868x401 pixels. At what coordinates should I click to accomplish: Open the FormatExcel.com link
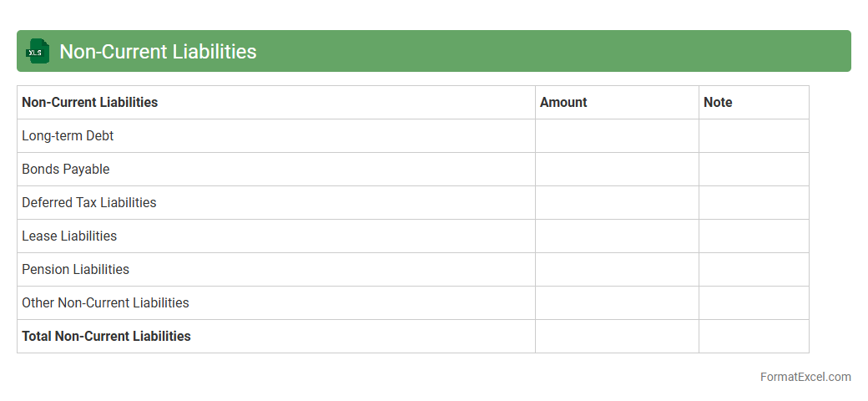[x=805, y=377]
